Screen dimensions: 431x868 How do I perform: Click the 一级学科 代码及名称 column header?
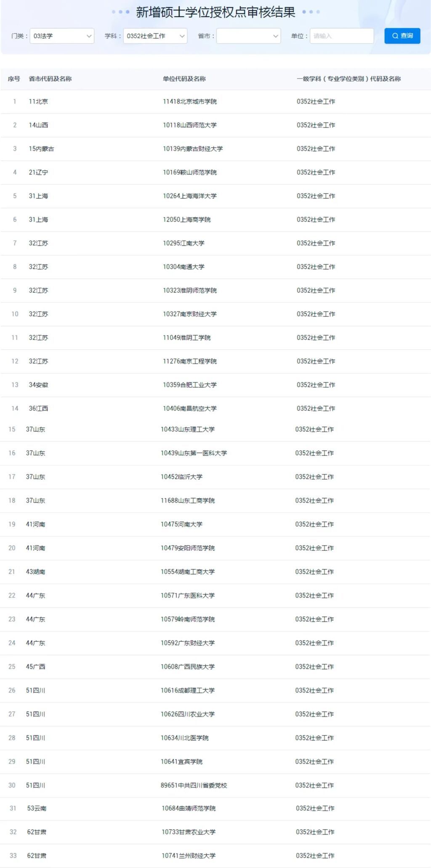tap(349, 79)
